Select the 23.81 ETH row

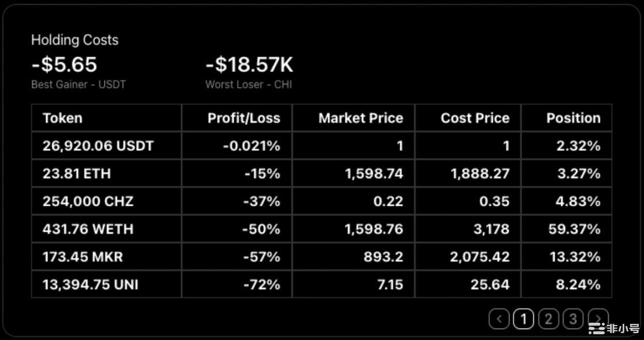pos(77,173)
